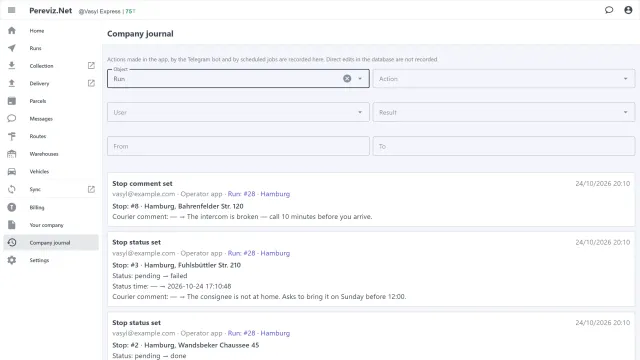640x360 pixels.
Task: Click the Settings gear icon
Action: (12, 260)
